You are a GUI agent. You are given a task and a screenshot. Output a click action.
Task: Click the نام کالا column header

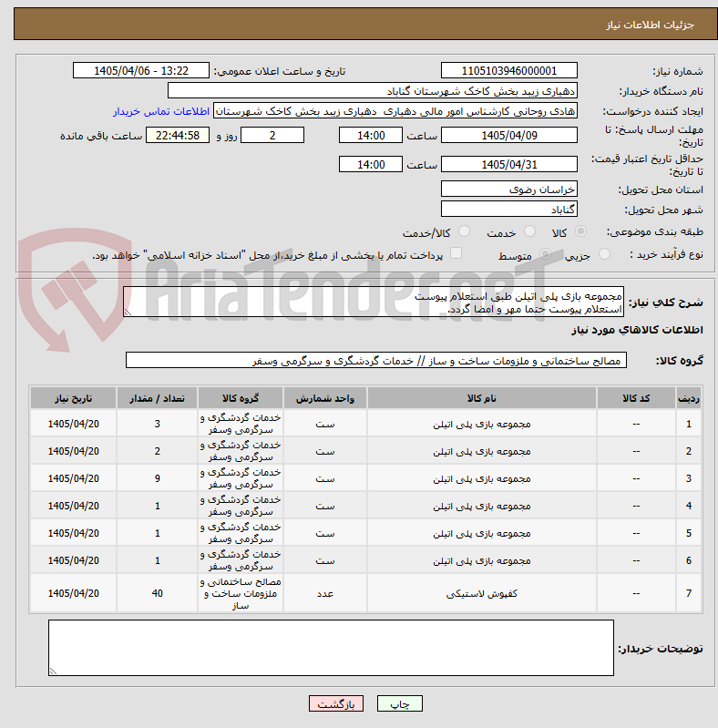482,398
